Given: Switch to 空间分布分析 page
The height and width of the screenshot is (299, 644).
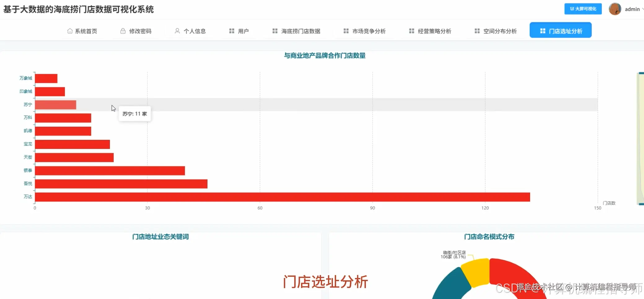Looking at the screenshot, I should 496,31.
